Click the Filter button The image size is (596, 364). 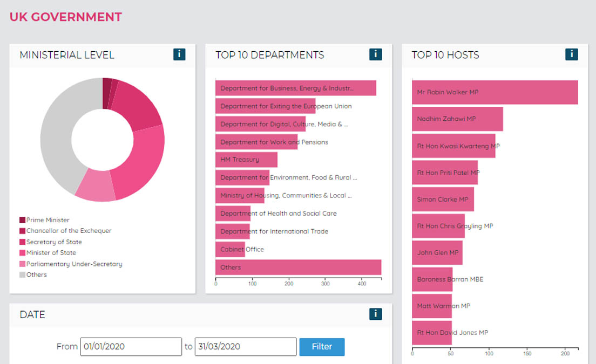point(322,347)
